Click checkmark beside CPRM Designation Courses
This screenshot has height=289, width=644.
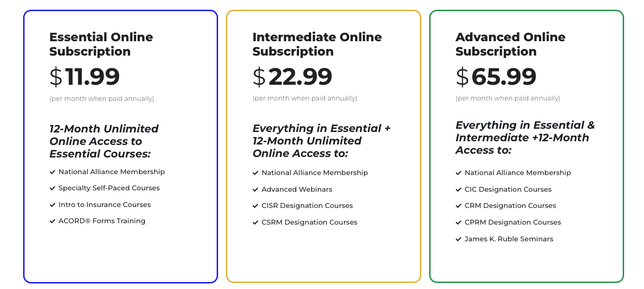point(458,223)
